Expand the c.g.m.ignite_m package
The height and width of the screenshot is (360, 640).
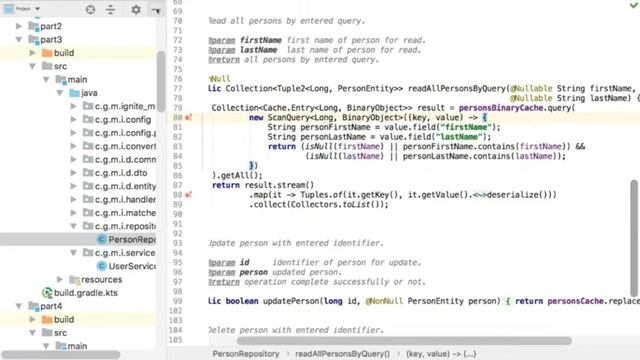click(x=73, y=106)
